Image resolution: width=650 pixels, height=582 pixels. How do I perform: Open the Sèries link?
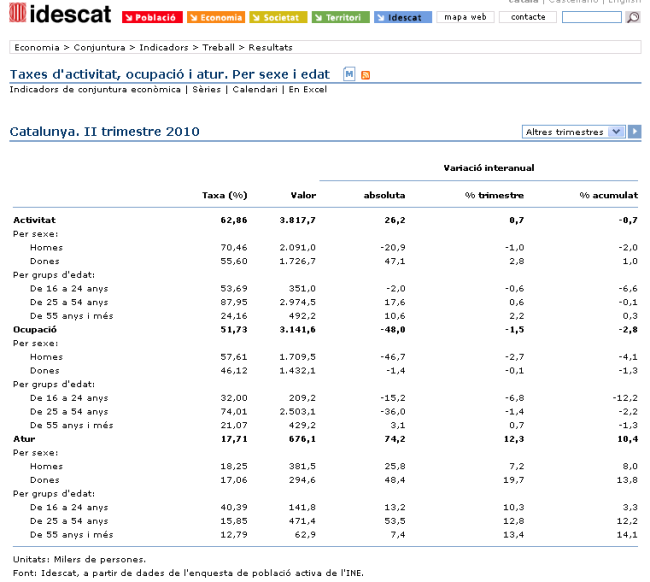(x=206, y=90)
